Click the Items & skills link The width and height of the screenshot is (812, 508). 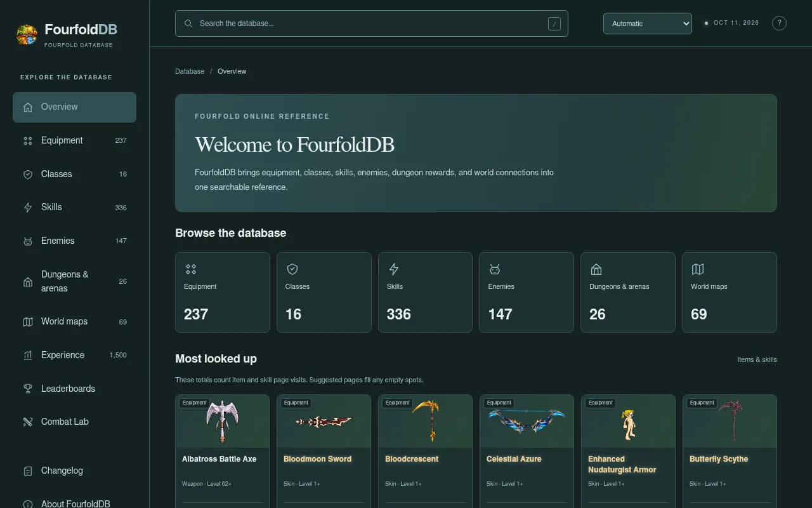757,359
